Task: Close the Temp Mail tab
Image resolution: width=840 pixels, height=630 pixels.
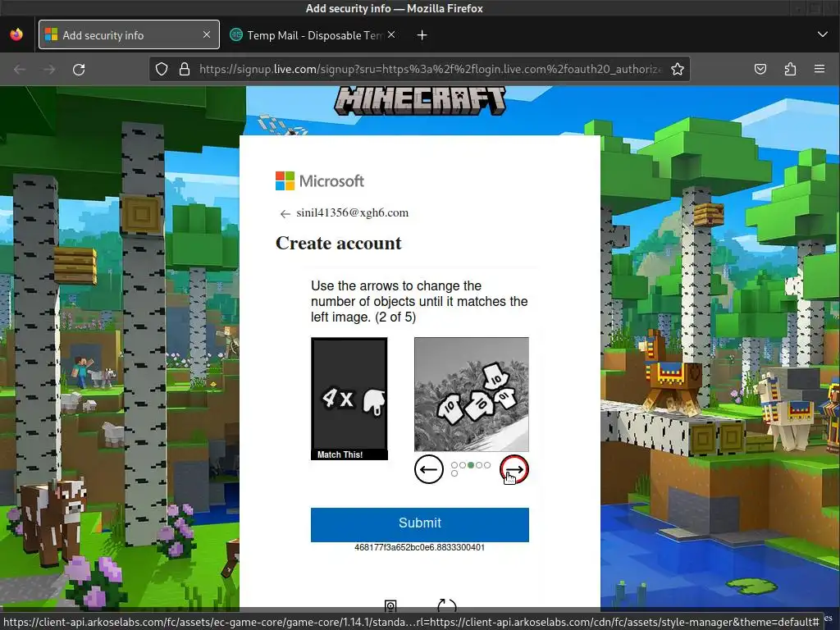Action: pos(391,34)
